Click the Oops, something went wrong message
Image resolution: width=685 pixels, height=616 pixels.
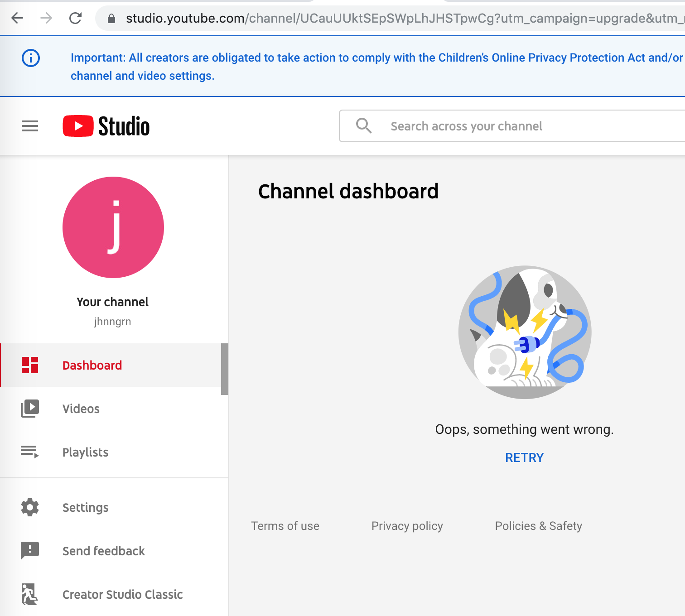525,429
